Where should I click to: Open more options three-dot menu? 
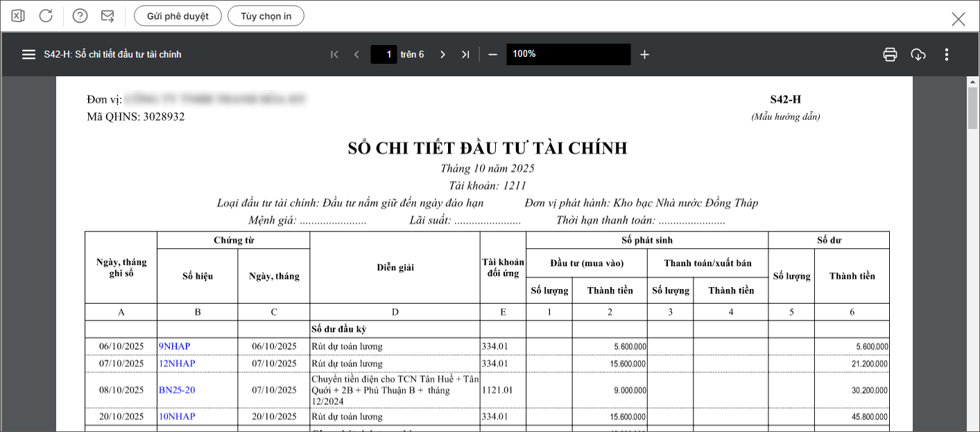[947, 54]
